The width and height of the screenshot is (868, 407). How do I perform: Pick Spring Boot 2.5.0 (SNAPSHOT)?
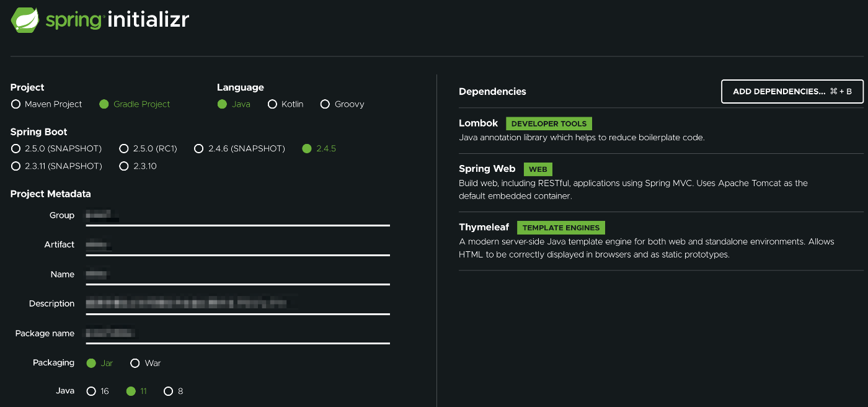tap(16, 149)
